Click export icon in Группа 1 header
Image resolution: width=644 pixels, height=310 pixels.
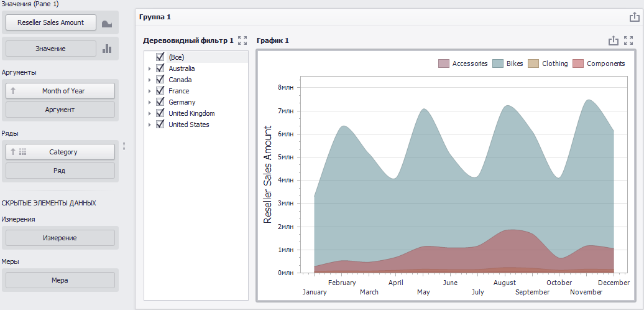pyautogui.click(x=635, y=17)
